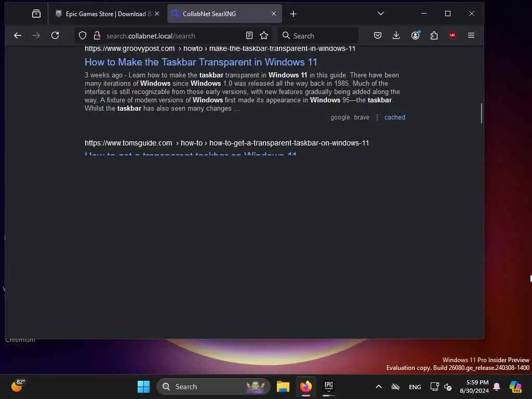Image resolution: width=532 pixels, height=399 pixels.
Task: Open network status tray icon
Action: 435,387
